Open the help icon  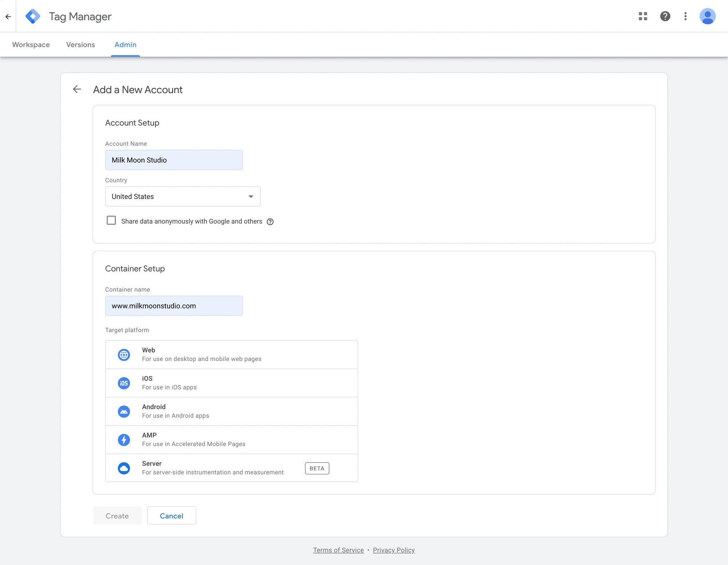(665, 16)
